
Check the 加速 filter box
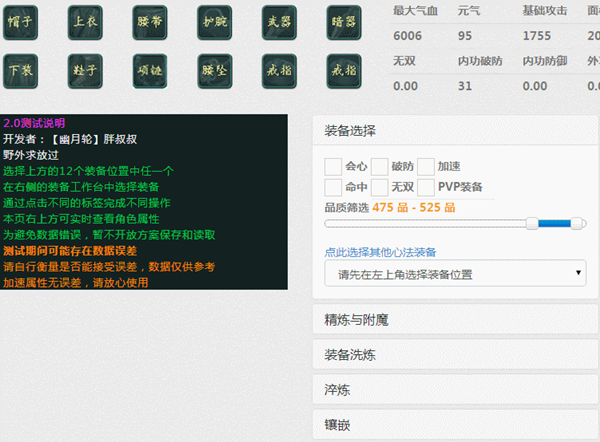(426, 166)
